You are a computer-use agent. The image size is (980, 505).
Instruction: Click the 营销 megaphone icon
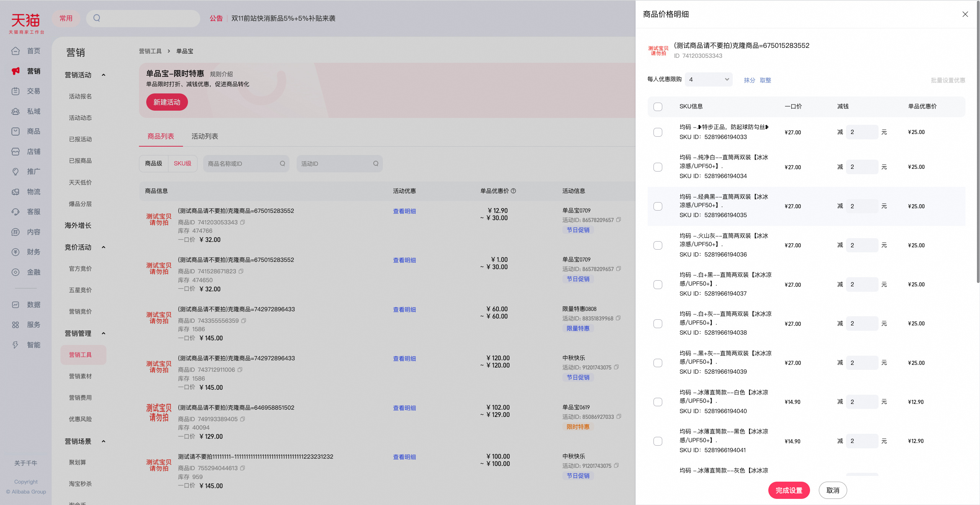(x=15, y=71)
